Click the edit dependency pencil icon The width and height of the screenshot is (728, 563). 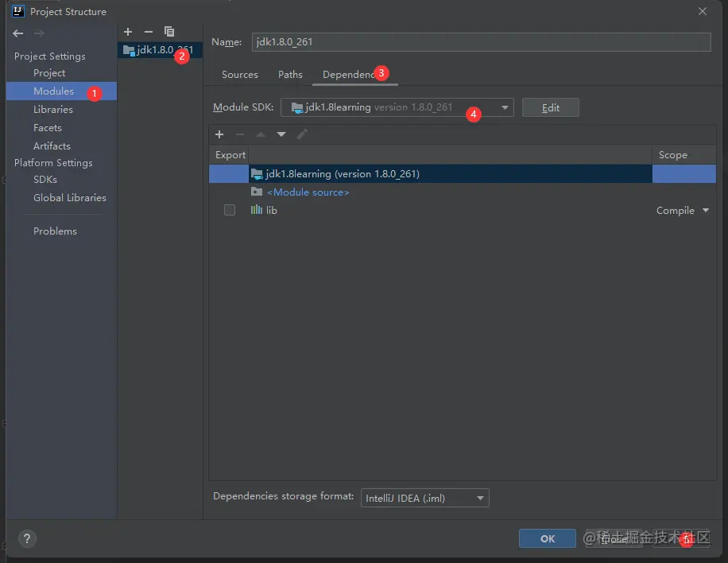302,134
